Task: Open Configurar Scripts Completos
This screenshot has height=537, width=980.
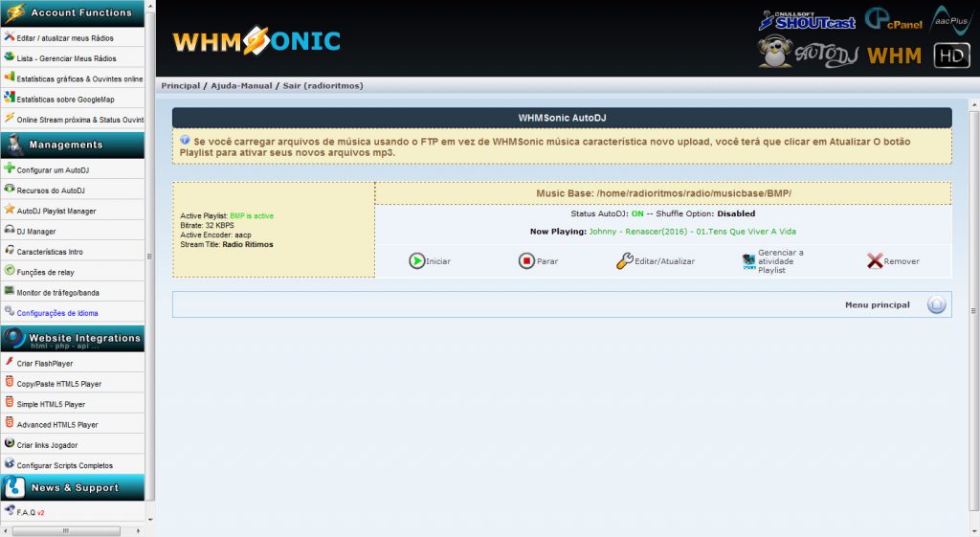Action: pos(64,466)
